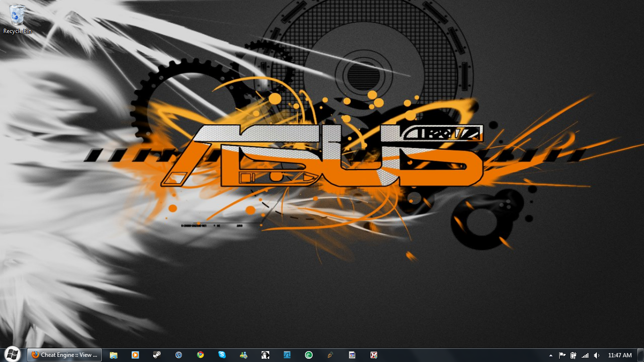Launch the carrot-icon application
The width and height of the screenshot is (644, 362).
pos(330,355)
